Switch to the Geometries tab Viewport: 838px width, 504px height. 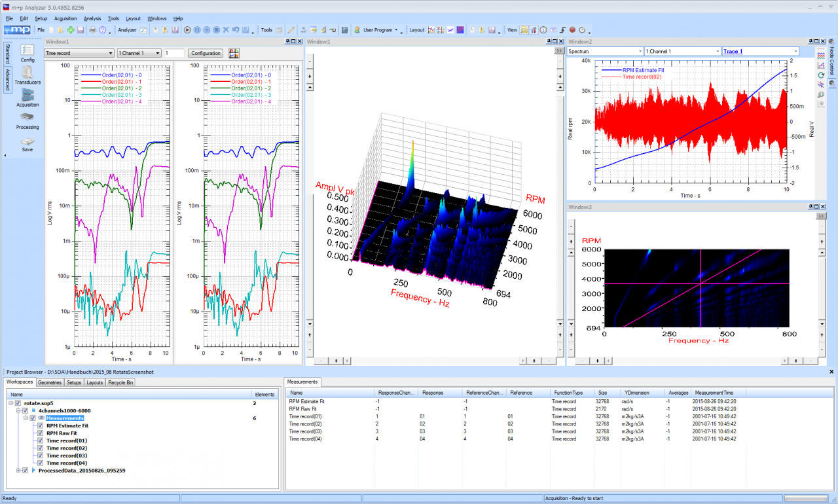pyautogui.click(x=48, y=382)
